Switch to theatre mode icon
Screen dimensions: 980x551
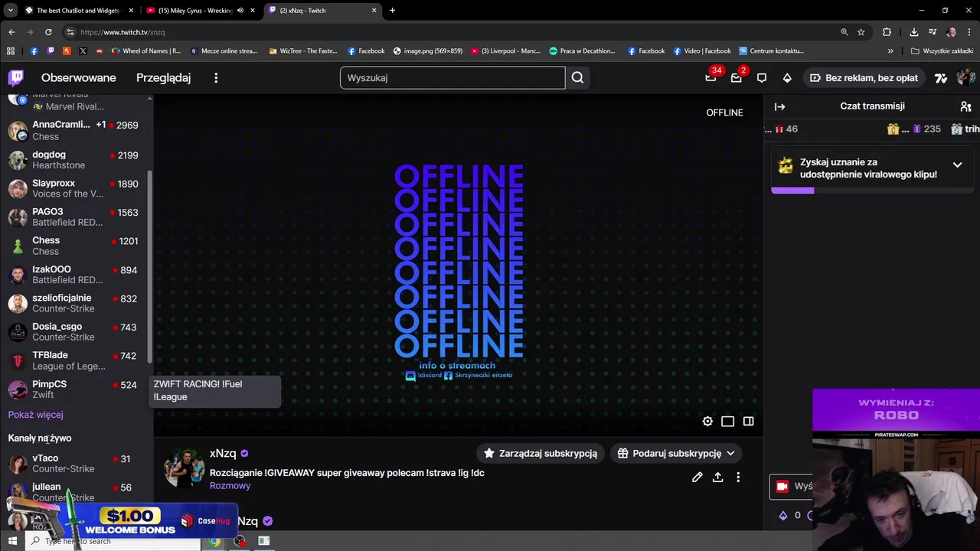[727, 421]
